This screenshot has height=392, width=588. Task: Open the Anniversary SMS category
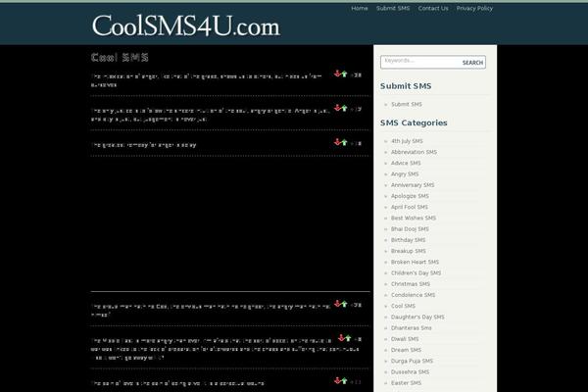(x=413, y=185)
